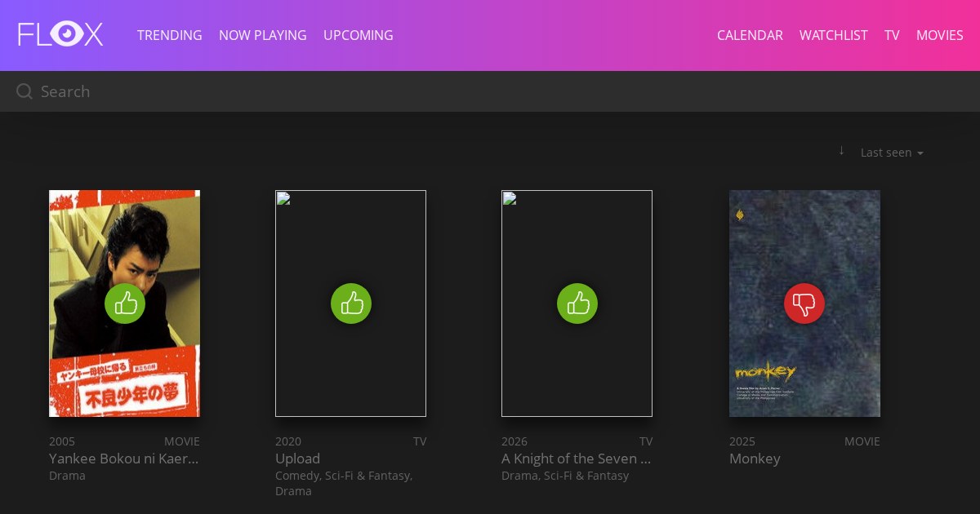Go to the Trending page

point(170,35)
